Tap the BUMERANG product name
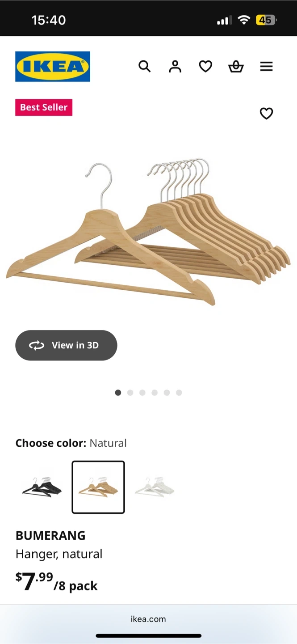Viewport: 297px width, 644px height. pos(50,535)
